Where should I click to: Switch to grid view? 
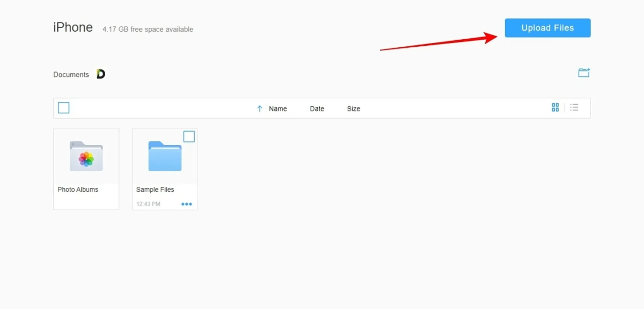tap(555, 107)
